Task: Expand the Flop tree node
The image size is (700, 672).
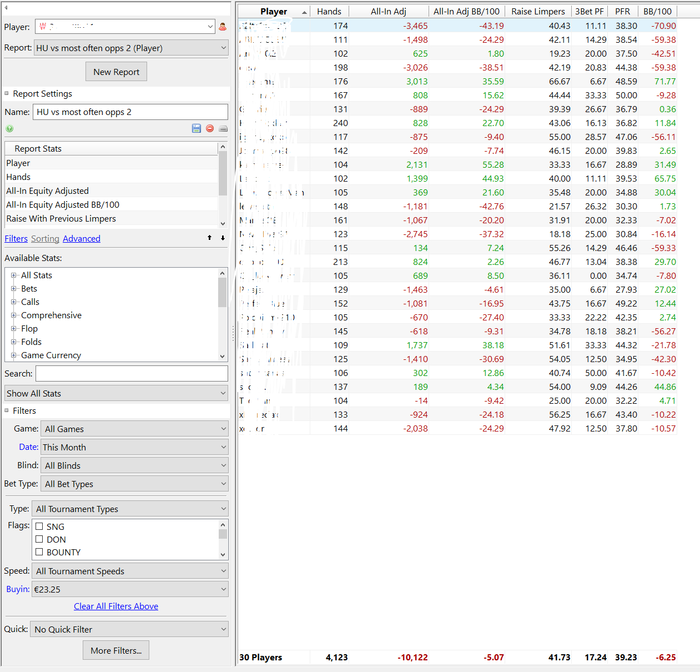Action: pos(13,329)
